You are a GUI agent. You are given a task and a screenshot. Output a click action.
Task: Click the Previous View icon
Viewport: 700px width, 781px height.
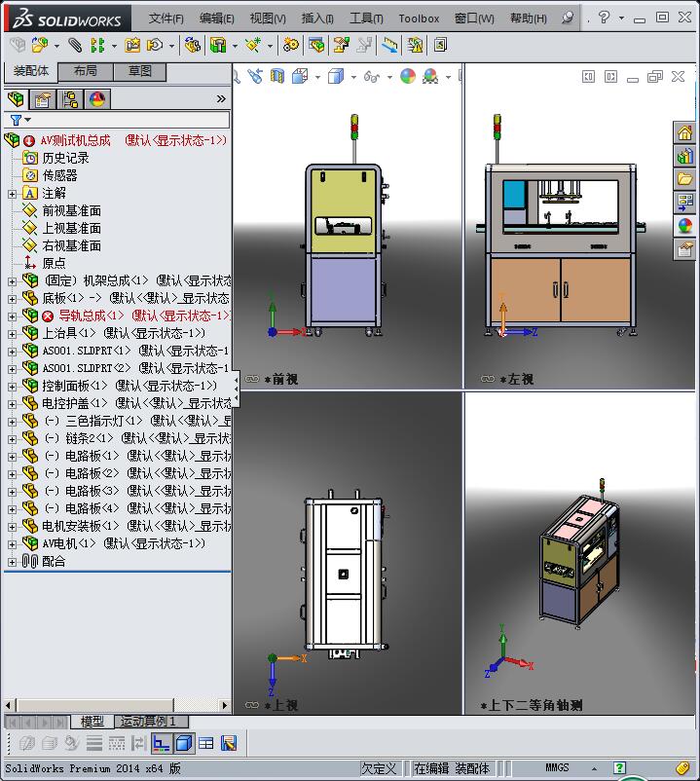(x=255, y=76)
